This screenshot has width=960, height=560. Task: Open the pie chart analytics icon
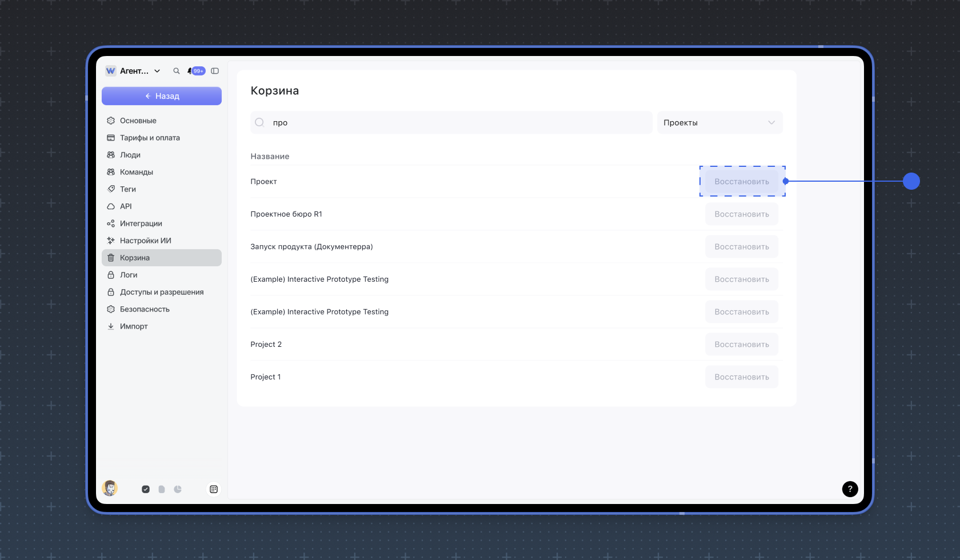pyautogui.click(x=178, y=489)
